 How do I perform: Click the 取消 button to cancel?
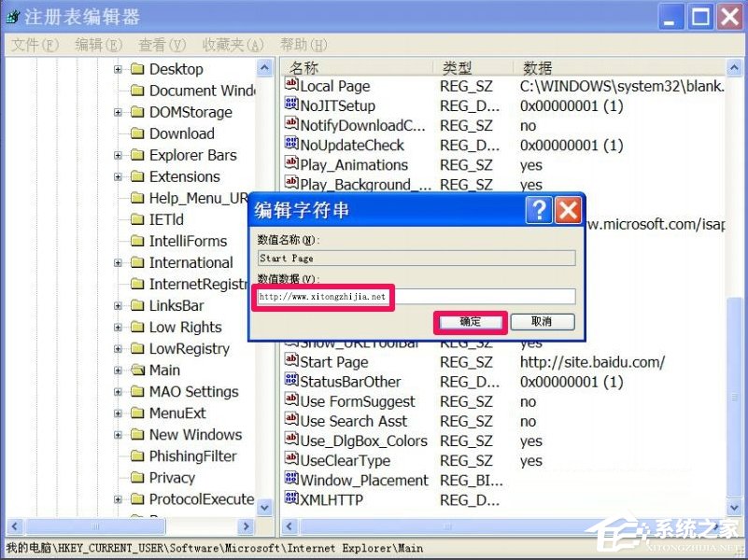(x=542, y=321)
